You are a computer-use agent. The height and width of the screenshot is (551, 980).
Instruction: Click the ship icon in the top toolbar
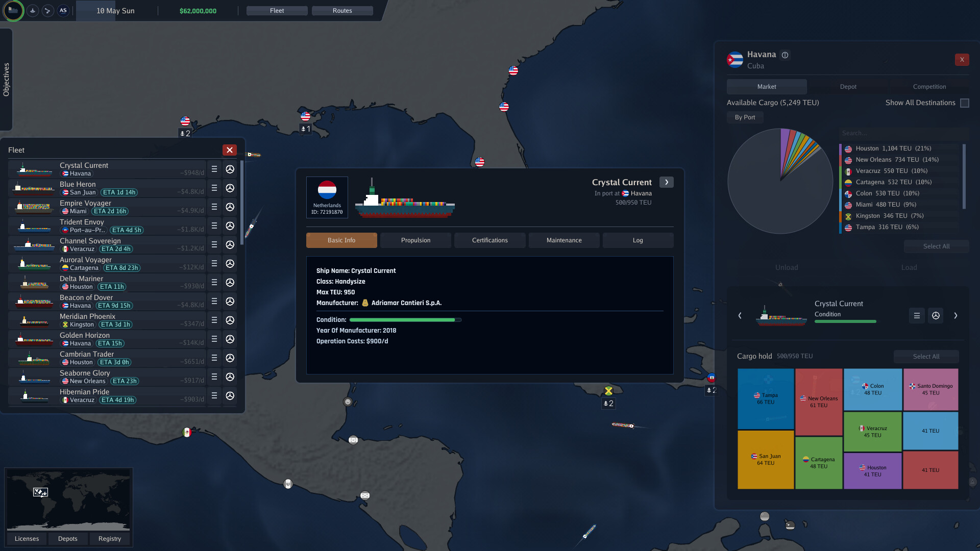click(33, 11)
